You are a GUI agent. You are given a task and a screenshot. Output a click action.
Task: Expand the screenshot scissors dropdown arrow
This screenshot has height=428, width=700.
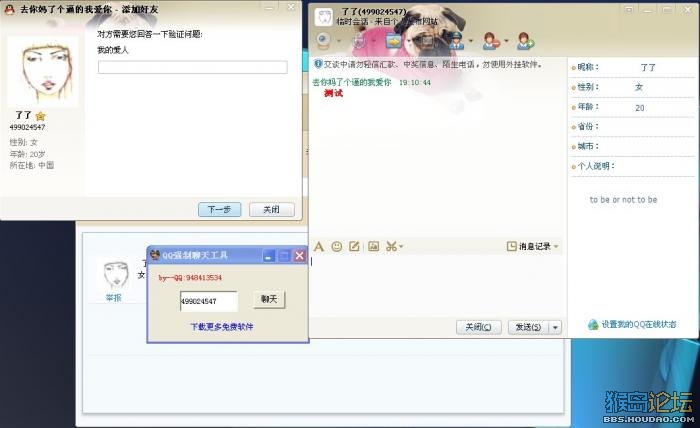pos(401,246)
